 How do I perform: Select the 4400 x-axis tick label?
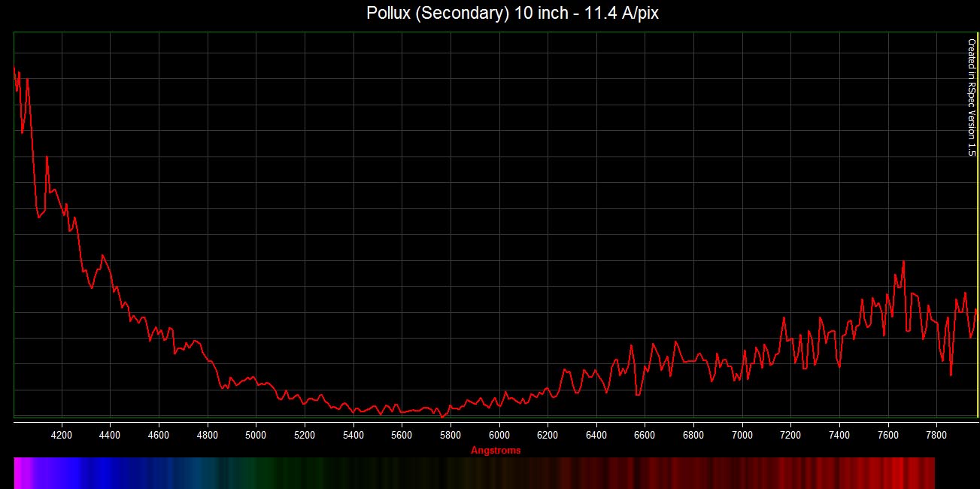110,435
